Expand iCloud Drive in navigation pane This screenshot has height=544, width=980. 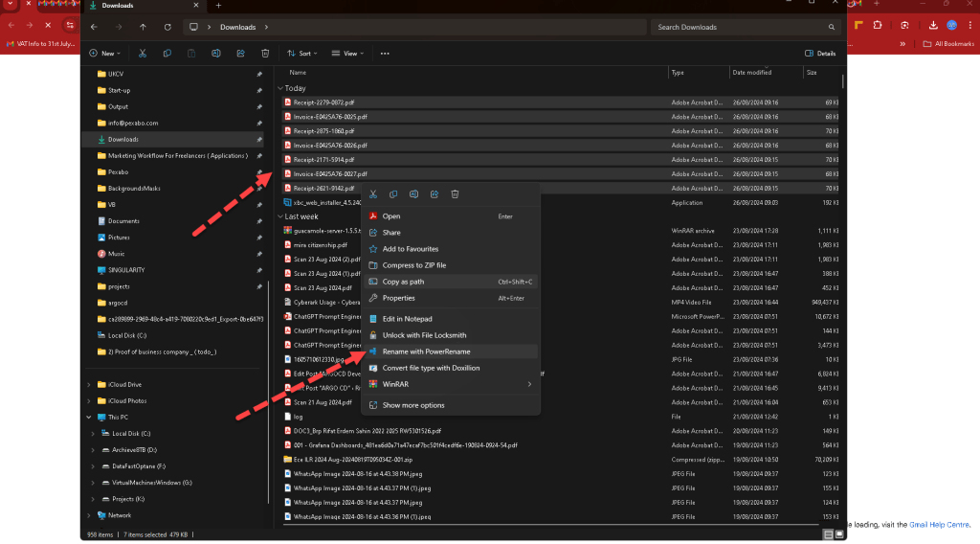point(89,385)
